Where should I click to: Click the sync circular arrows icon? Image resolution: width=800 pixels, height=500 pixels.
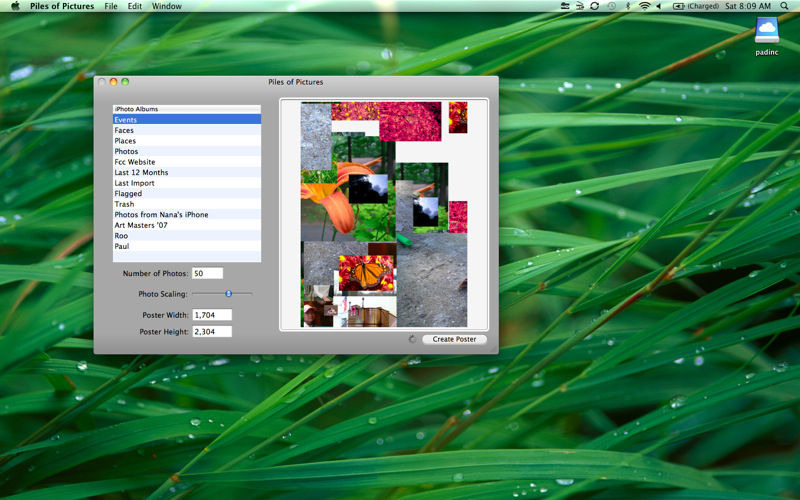pyautogui.click(x=594, y=6)
